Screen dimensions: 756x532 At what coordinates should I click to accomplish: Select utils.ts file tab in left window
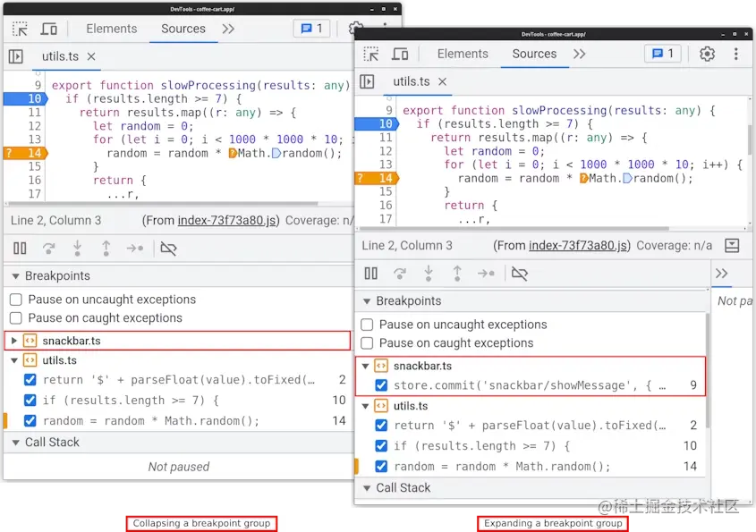click(x=60, y=56)
